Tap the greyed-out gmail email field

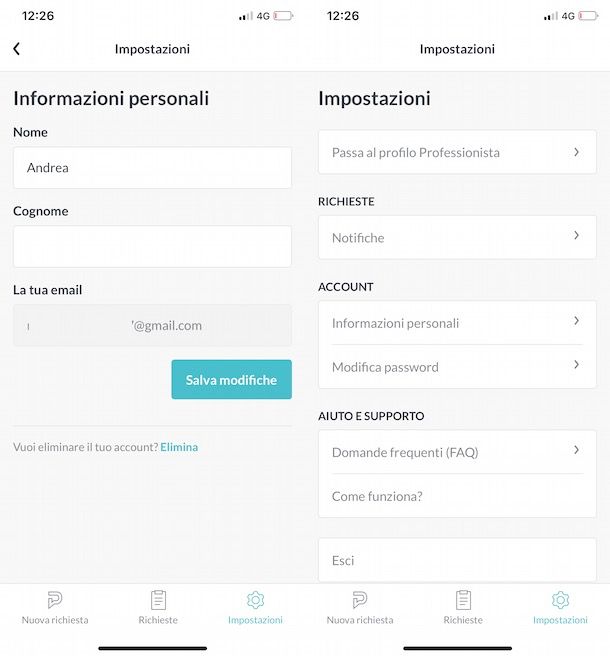152,325
